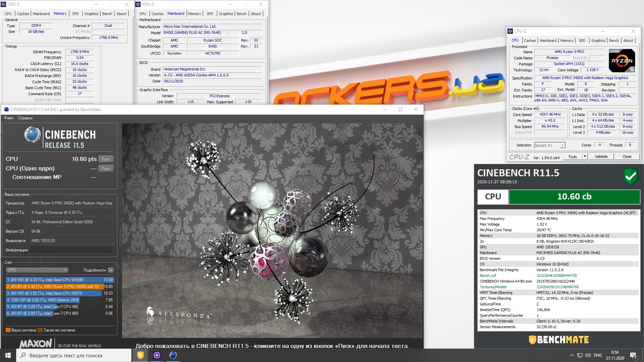Click the green 10.60 cb score bar
The image size is (644, 362).
pyautogui.click(x=574, y=197)
